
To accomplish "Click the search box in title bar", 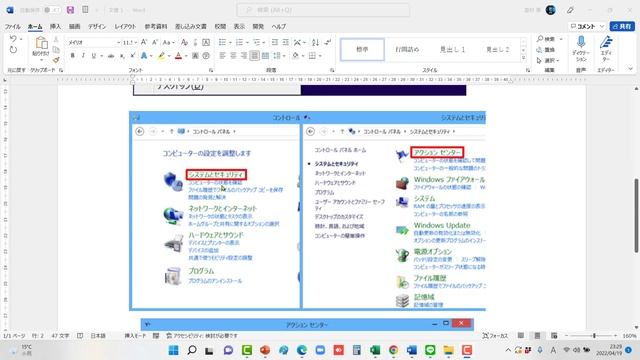I will (x=323, y=10).
